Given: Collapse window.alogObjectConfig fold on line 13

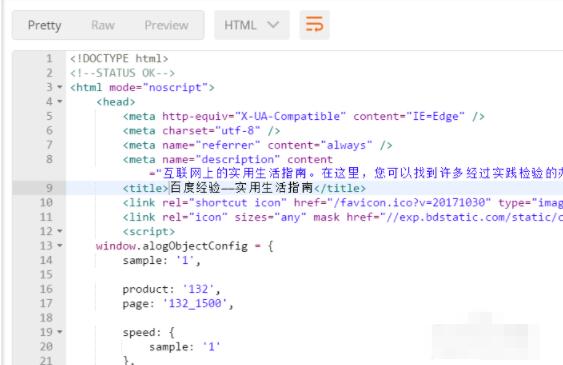Looking at the screenshot, I should point(60,245).
